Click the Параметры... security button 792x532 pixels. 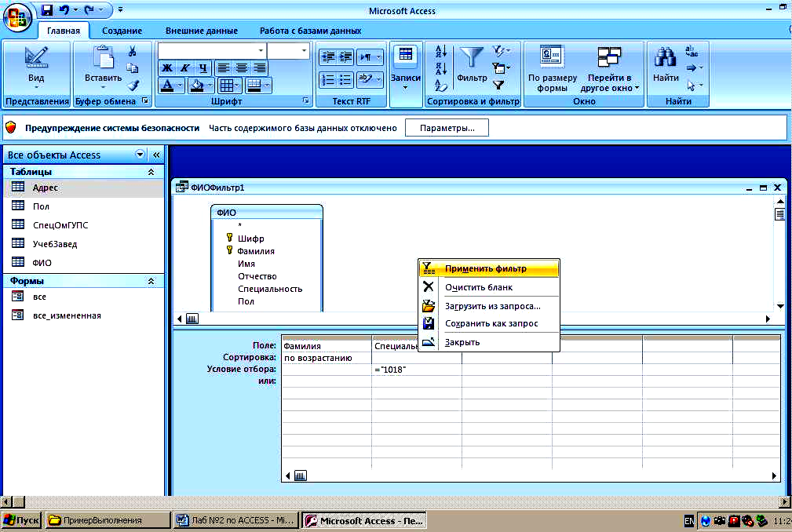[x=447, y=128]
